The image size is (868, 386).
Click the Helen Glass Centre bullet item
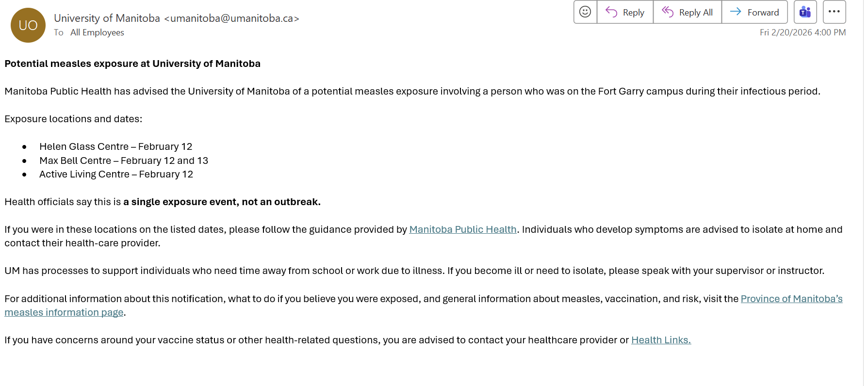tap(115, 146)
